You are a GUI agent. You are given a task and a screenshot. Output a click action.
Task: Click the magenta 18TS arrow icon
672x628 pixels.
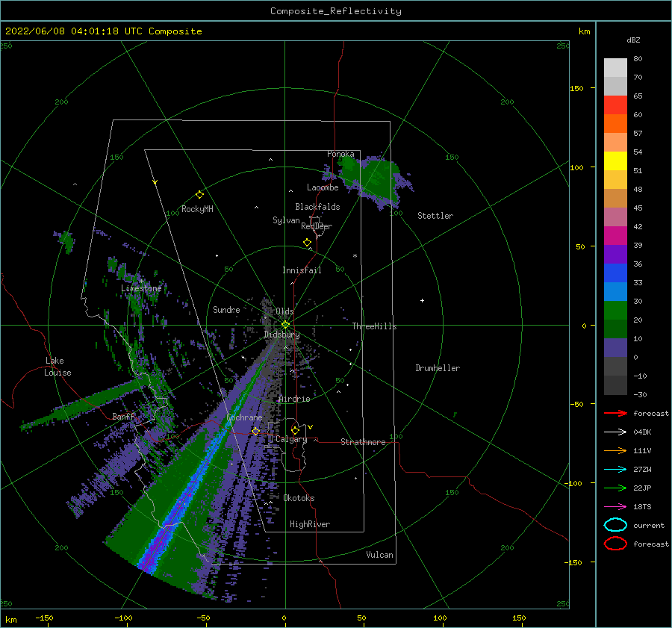click(x=615, y=507)
